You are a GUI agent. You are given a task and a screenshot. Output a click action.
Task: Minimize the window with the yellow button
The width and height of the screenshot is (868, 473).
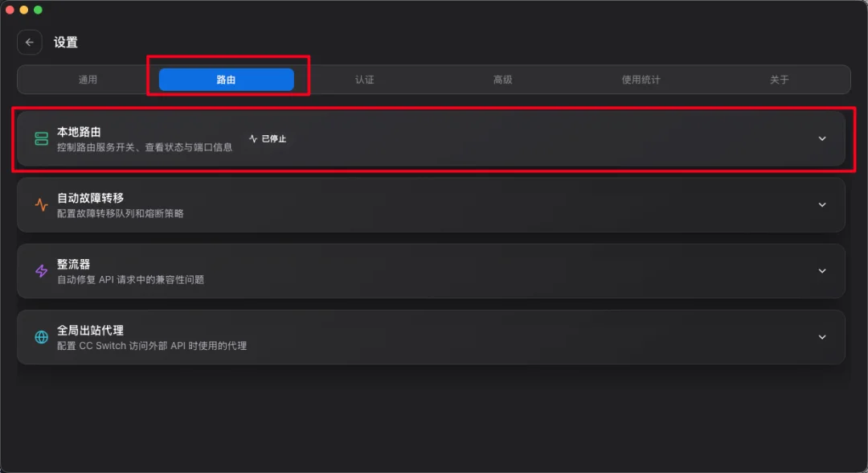[24, 10]
